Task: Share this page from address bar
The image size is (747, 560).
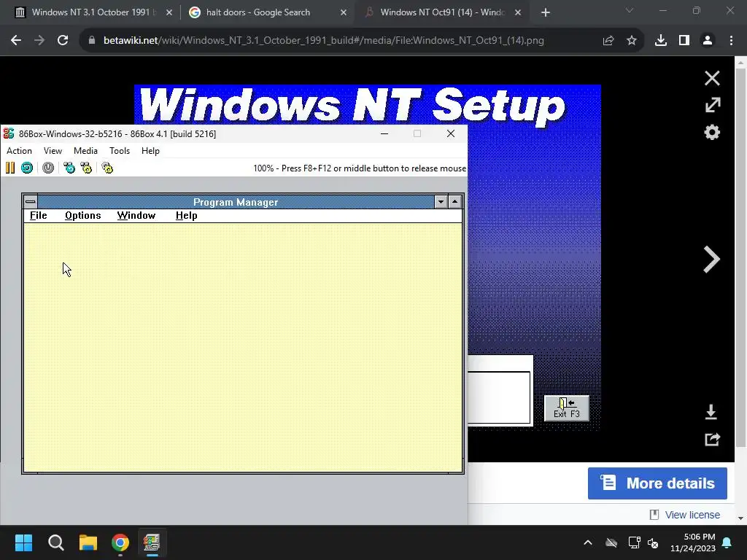Action: (608, 41)
